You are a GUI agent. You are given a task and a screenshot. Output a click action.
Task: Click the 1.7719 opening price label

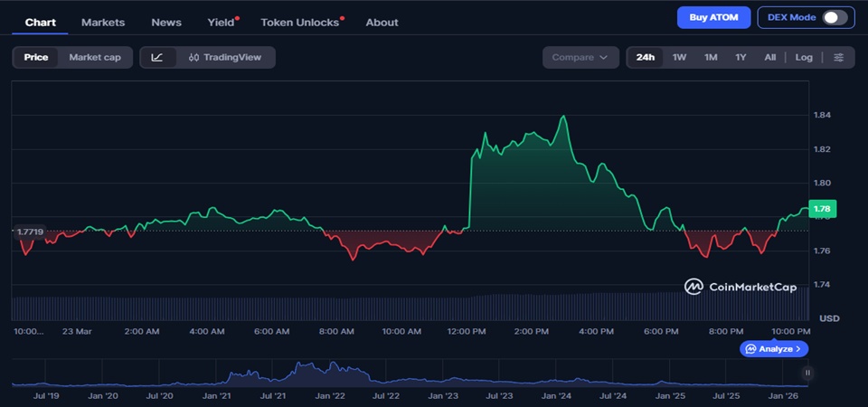pos(31,232)
